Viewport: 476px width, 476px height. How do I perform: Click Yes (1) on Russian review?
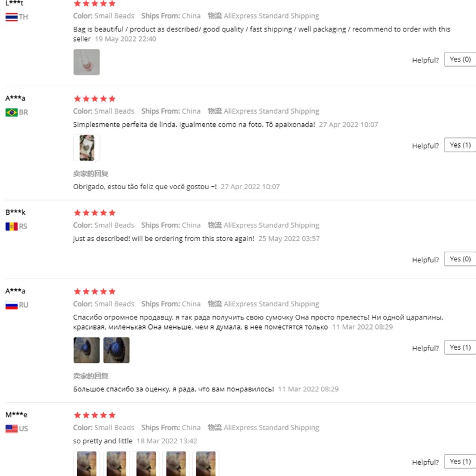[x=460, y=347]
